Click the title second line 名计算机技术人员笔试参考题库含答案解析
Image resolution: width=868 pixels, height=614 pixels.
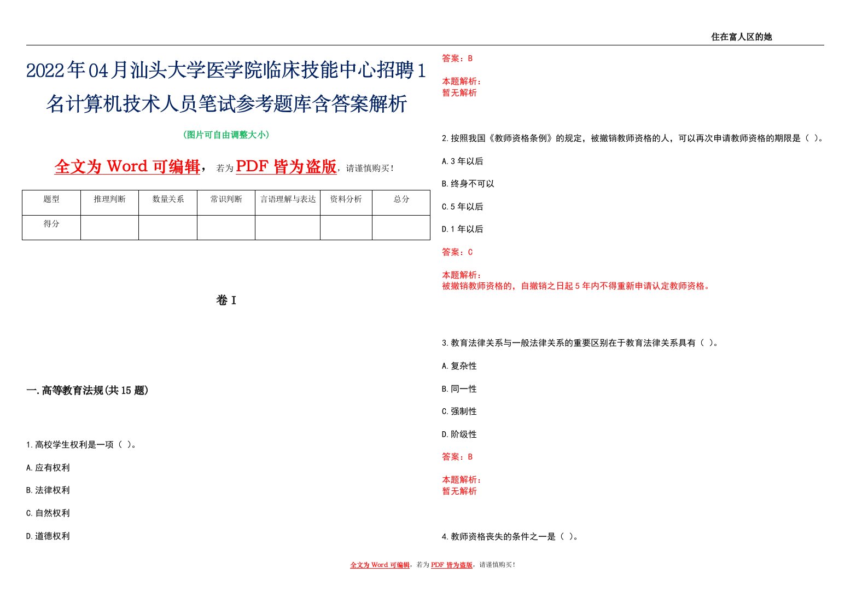click(x=226, y=103)
